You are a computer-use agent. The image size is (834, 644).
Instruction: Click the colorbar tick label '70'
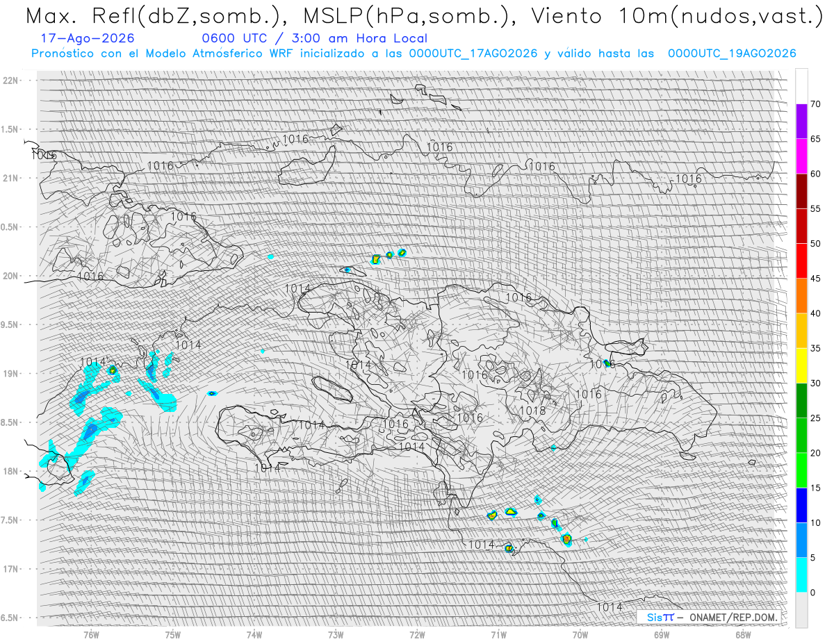coord(815,104)
